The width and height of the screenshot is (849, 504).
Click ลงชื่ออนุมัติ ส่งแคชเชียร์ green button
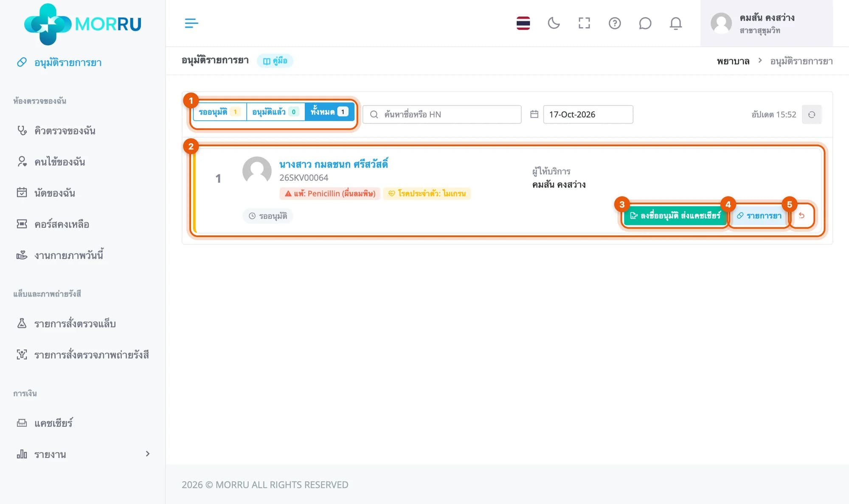(x=675, y=216)
